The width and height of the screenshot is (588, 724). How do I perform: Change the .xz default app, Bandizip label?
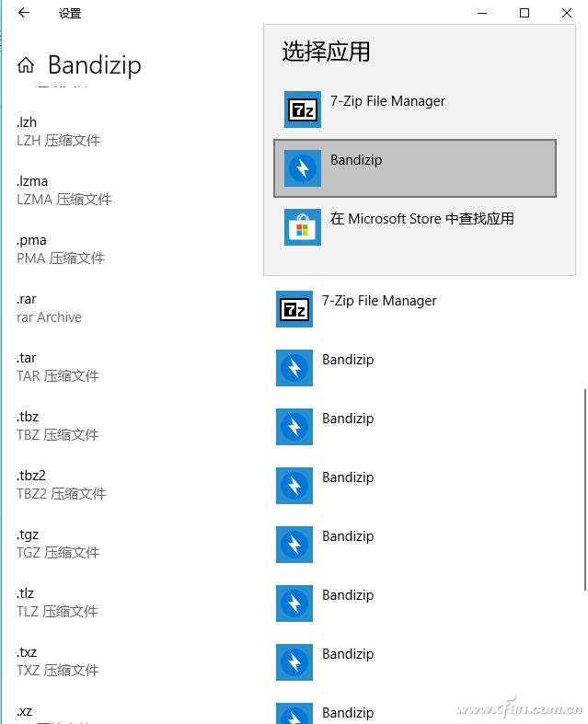(x=348, y=712)
